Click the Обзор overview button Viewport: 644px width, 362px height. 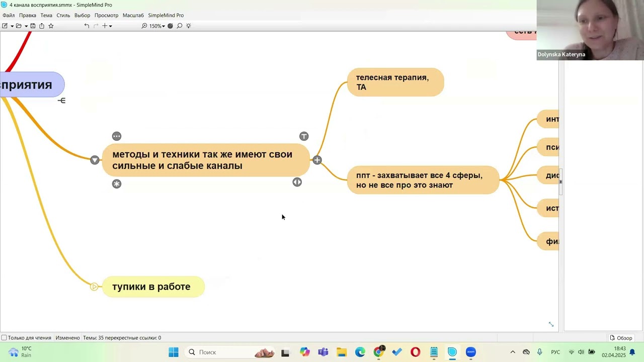point(621,338)
